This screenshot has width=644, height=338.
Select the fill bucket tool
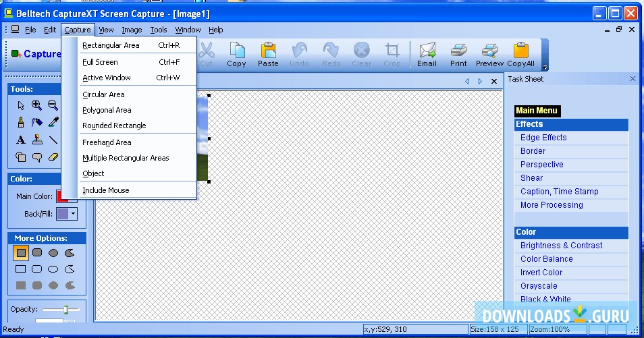pyautogui.click(x=37, y=122)
